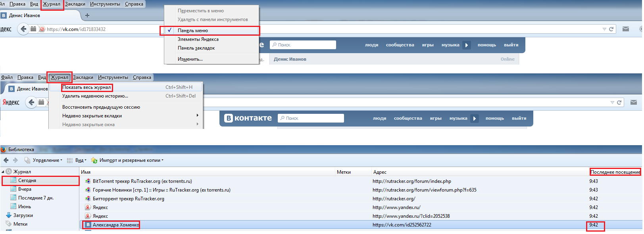Image resolution: width=644 pixels, height=234 pixels.
Task: Sort by 'Последнее посещение' column header
Action: (x=615, y=172)
